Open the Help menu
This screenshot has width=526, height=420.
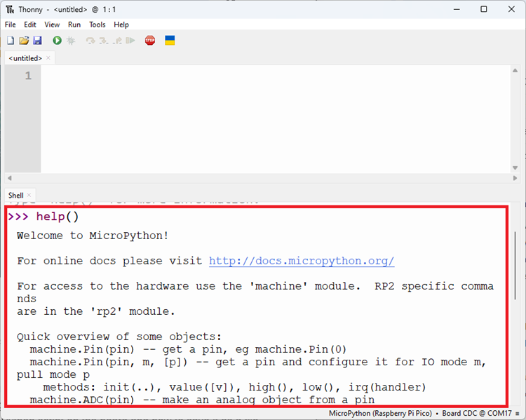[x=121, y=25]
